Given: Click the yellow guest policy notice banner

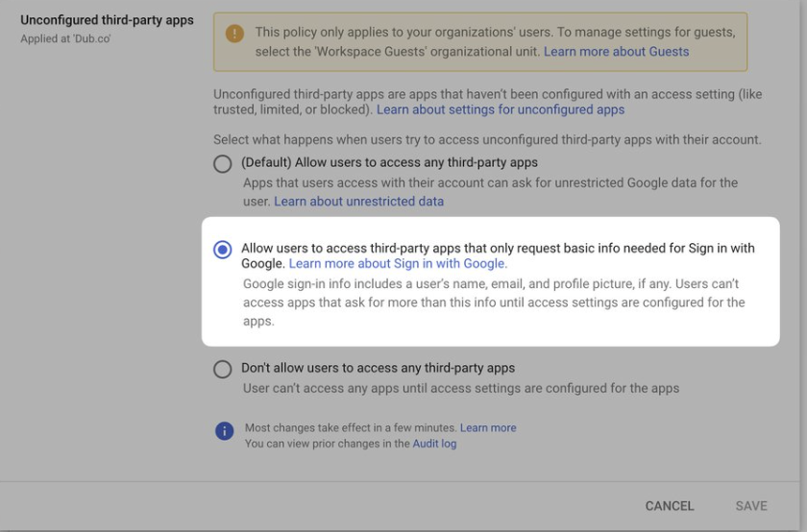Looking at the screenshot, I should [480, 42].
